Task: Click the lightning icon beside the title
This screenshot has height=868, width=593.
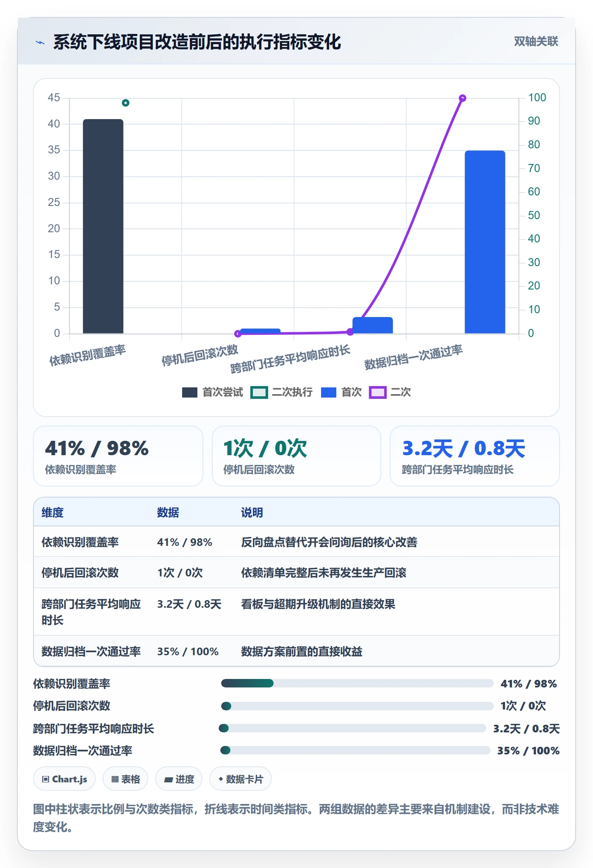Action: pyautogui.click(x=40, y=42)
